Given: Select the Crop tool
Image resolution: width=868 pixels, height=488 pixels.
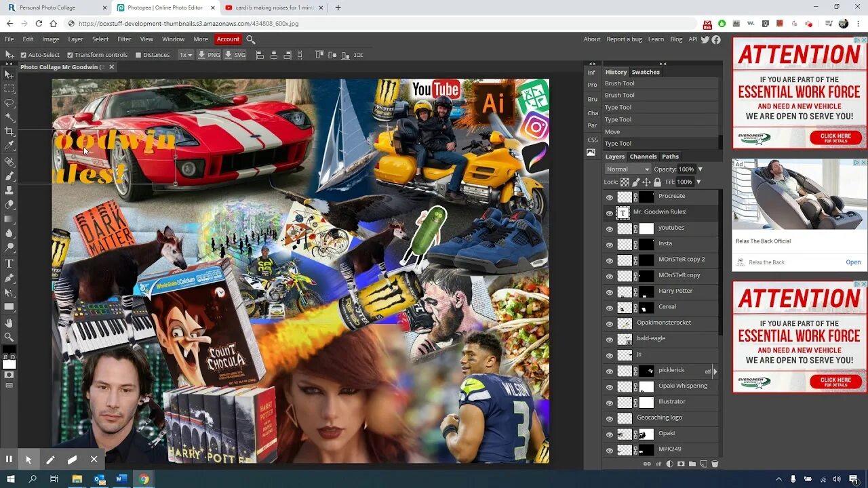Looking at the screenshot, I should tap(9, 131).
